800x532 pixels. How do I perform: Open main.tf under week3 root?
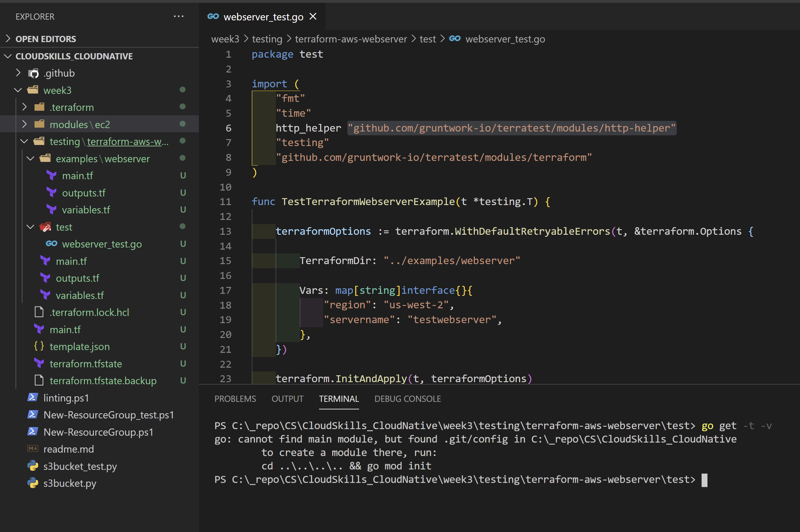coord(65,329)
